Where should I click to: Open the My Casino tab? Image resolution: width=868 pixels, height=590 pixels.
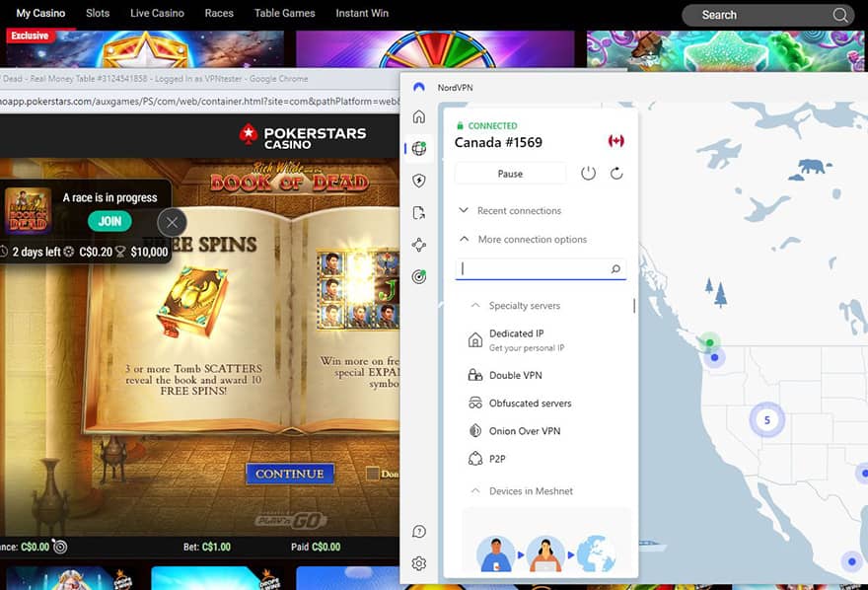tap(40, 13)
